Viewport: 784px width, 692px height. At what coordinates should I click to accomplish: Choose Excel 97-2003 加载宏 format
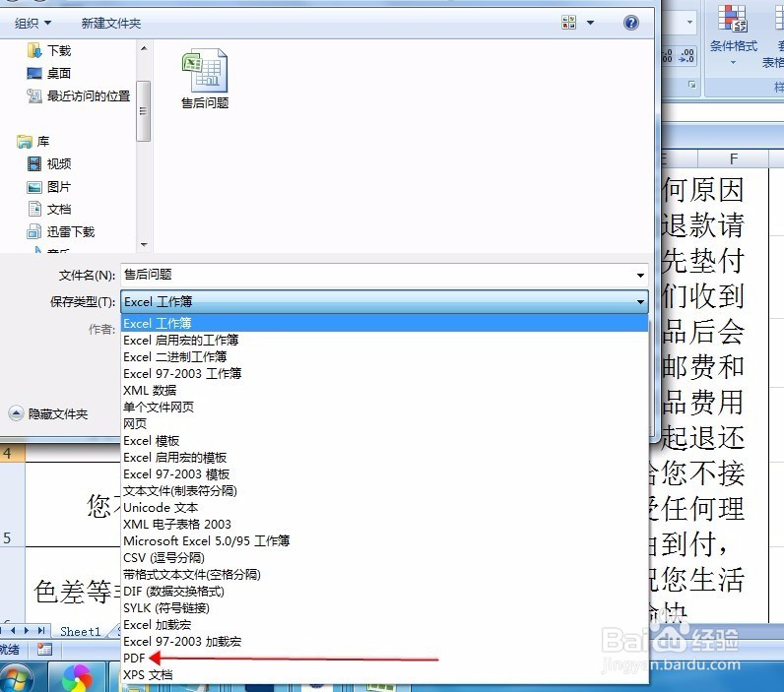point(384,642)
